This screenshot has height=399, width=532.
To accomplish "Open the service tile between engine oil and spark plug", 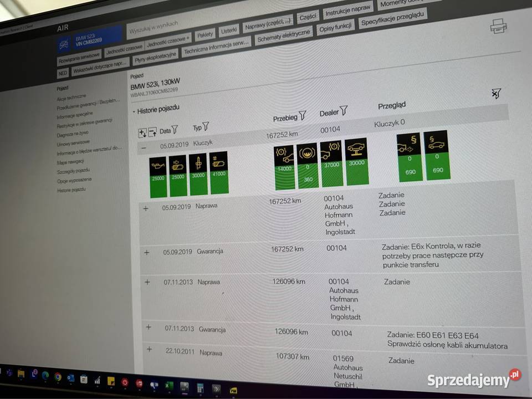I will pyautogui.click(x=178, y=176).
